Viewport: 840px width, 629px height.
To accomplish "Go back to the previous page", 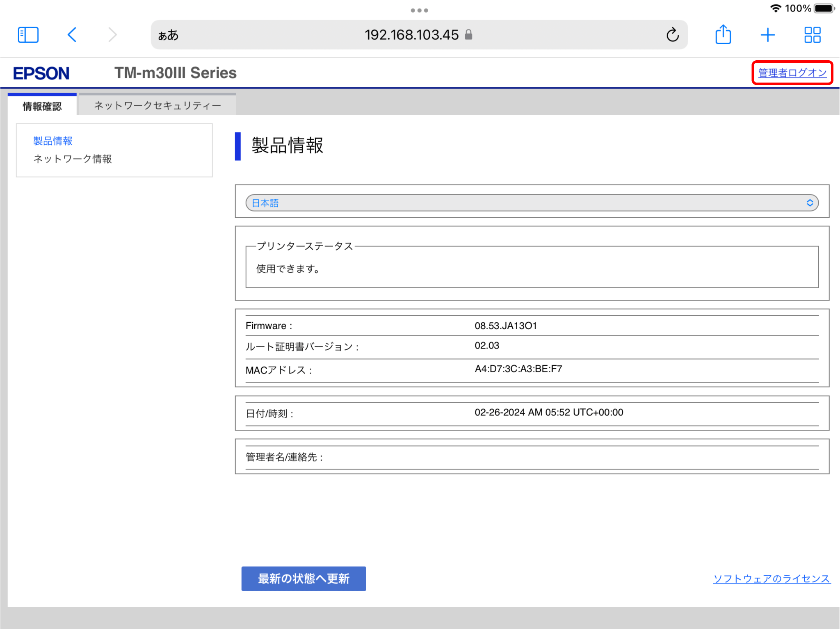I will (72, 35).
